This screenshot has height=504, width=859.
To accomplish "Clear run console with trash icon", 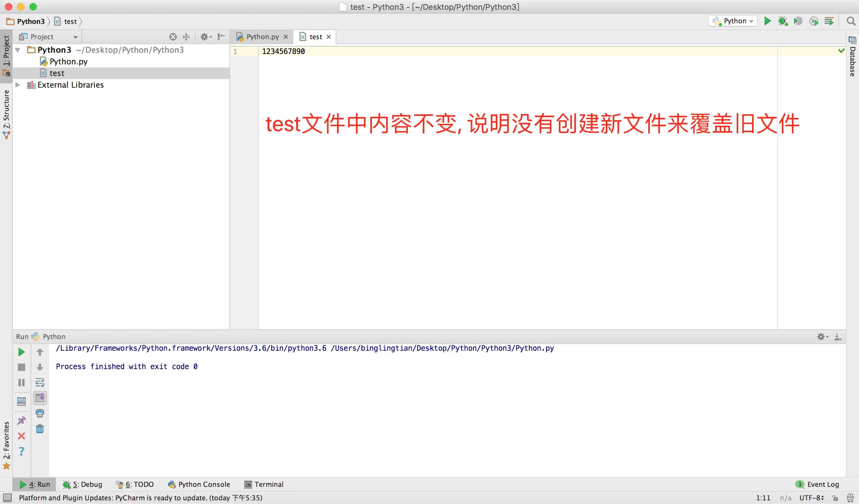I will tap(40, 428).
